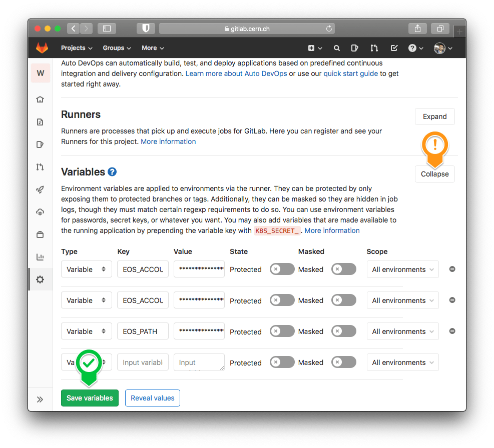494x448 pixels.
Task: Collapse the sidebar with the chevron arrows
Action: click(41, 399)
